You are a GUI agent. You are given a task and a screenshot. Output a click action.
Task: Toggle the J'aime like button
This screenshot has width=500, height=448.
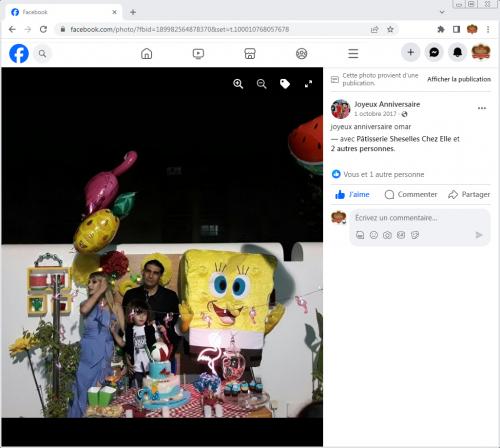tap(352, 194)
